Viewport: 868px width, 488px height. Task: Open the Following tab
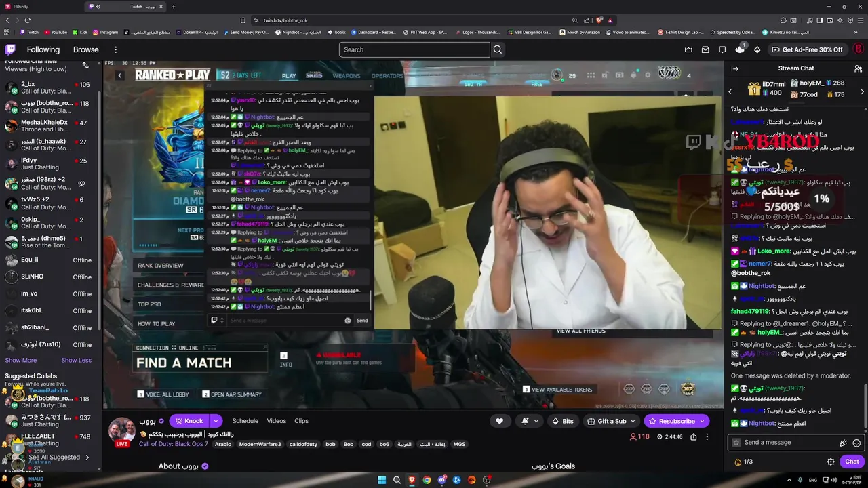(43, 49)
